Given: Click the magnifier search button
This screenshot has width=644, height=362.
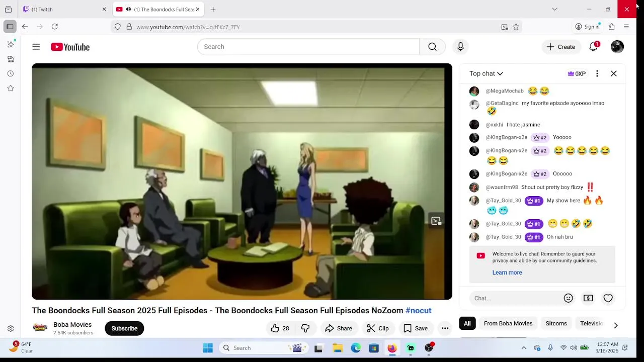Looking at the screenshot, I should tap(432, 47).
